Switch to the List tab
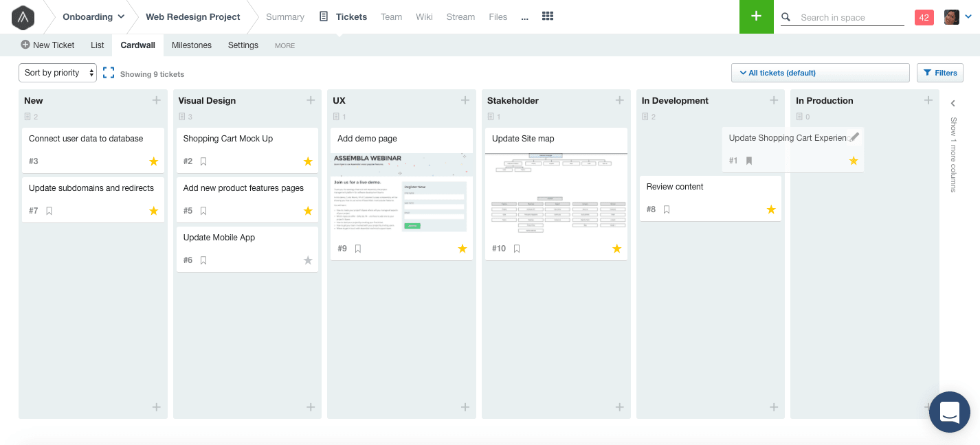 tap(97, 45)
